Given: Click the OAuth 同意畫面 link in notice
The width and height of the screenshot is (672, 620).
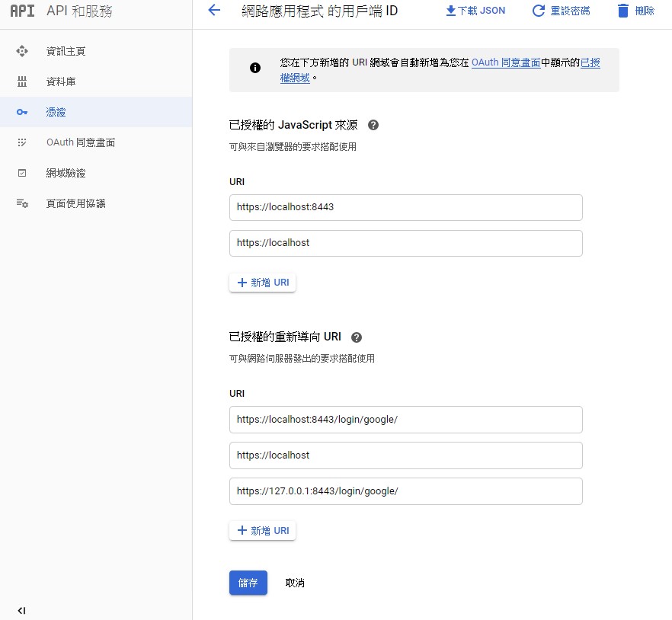Looking at the screenshot, I should tap(506, 62).
